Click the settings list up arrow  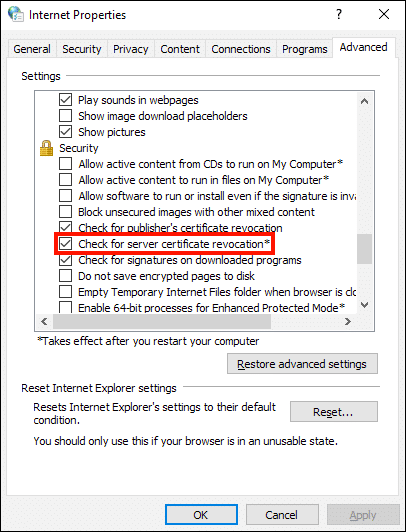tap(365, 101)
